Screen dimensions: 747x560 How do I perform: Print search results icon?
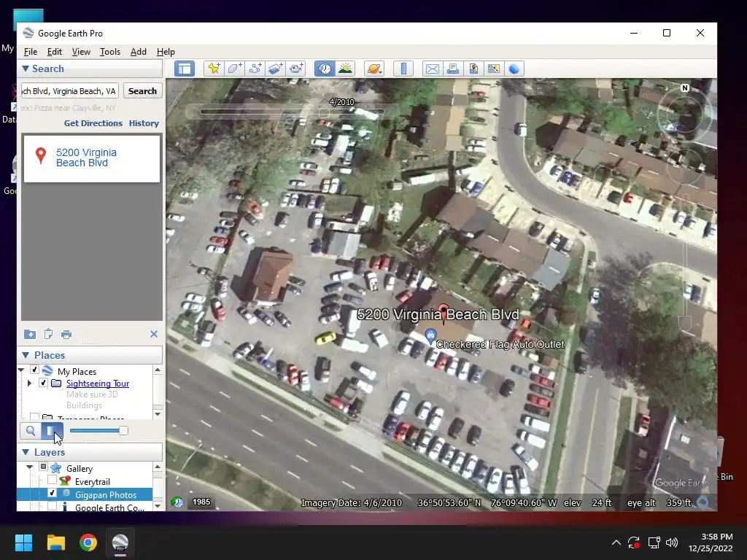66,334
